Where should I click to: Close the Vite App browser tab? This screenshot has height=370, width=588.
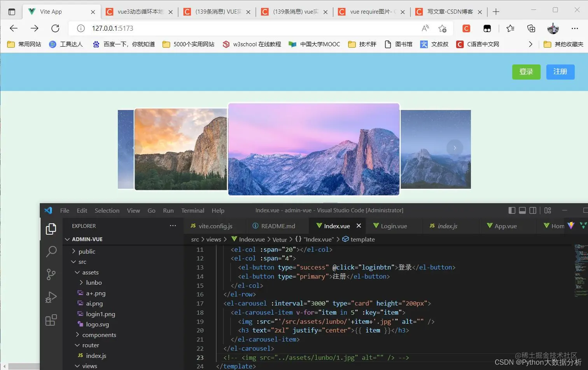[93, 12]
